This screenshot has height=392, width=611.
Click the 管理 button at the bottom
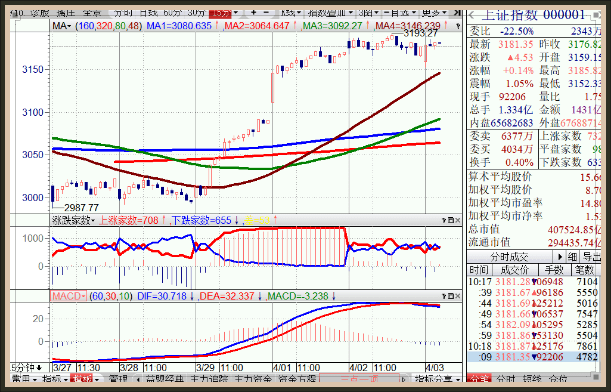pos(118,379)
